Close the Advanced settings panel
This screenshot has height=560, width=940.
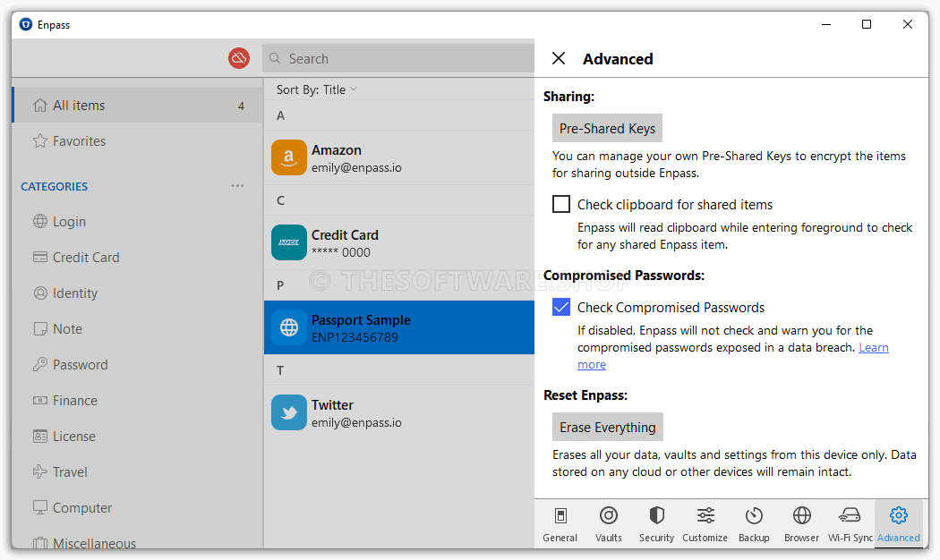click(559, 58)
